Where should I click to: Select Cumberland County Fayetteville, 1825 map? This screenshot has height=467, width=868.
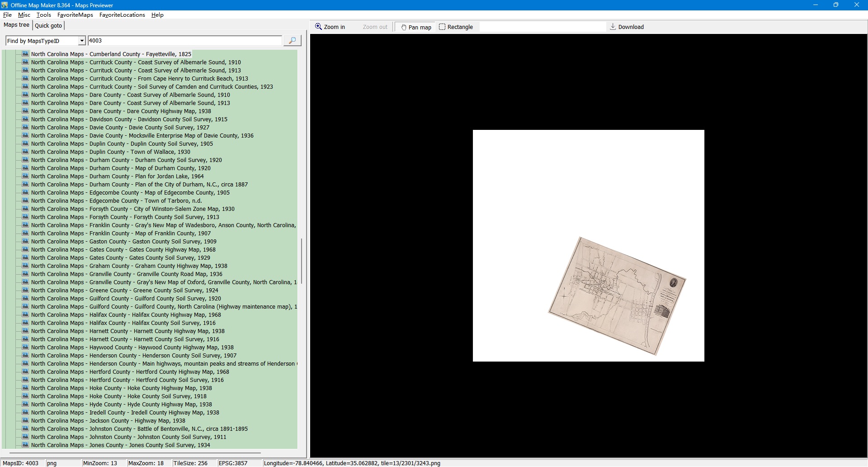111,54
